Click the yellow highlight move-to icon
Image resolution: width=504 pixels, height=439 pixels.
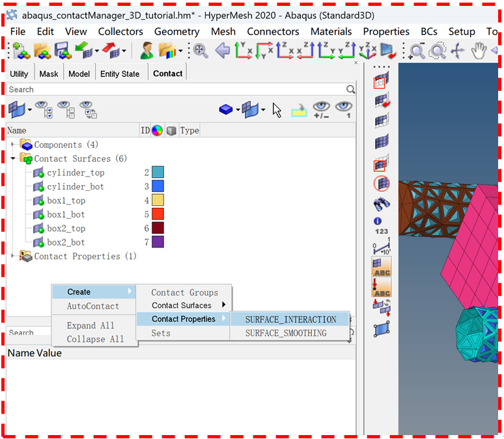coord(300,110)
